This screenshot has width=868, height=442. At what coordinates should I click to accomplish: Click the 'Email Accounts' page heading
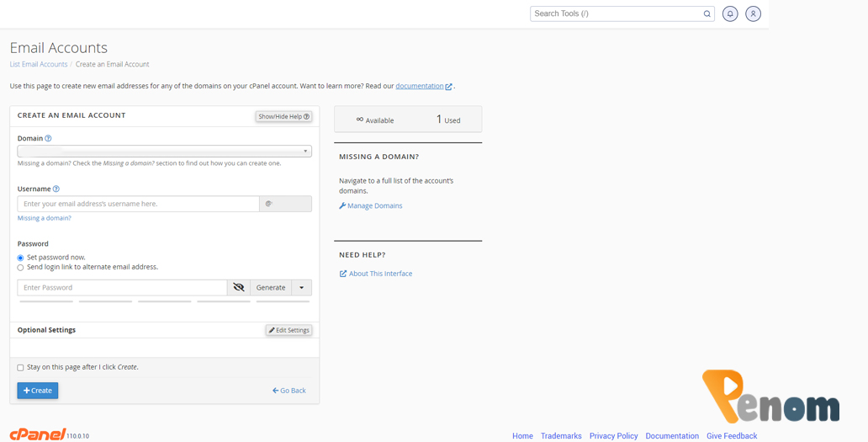tap(59, 48)
